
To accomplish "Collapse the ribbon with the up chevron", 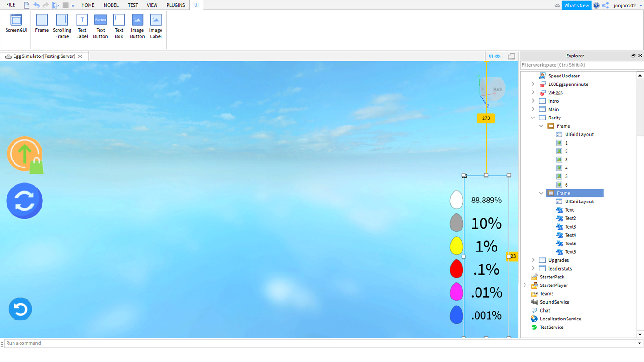I will tap(557, 5).
